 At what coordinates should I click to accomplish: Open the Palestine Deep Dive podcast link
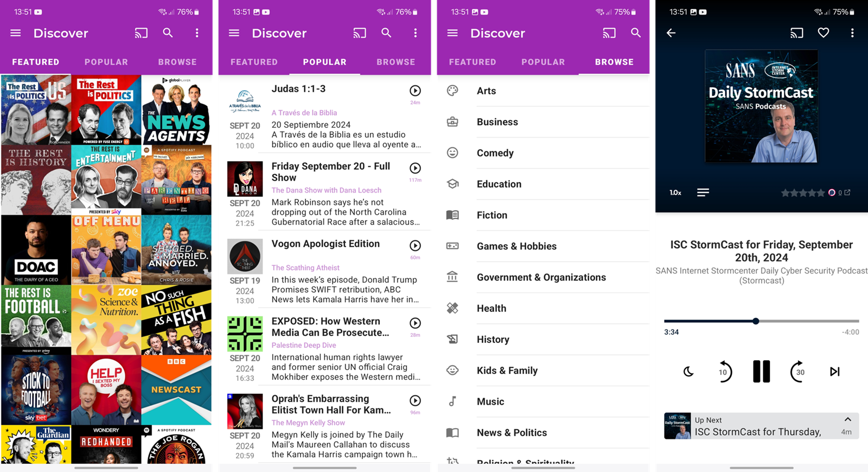click(304, 346)
